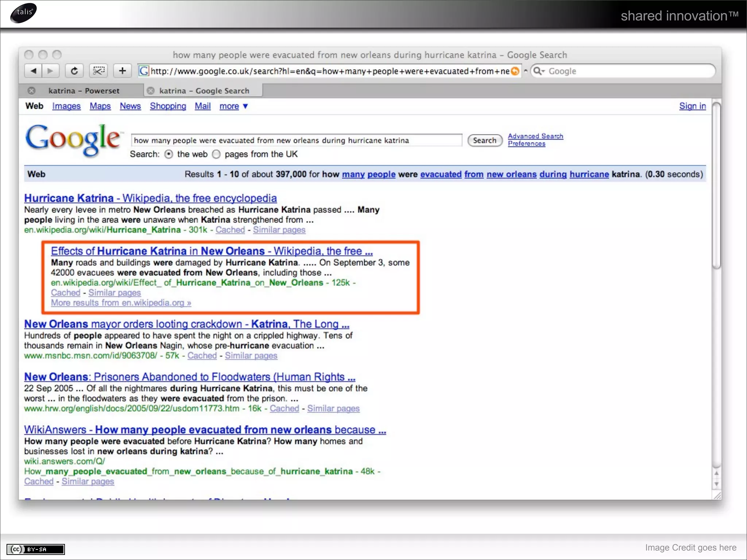The width and height of the screenshot is (747, 560).
Task: Open search engine magnifier dropdown in toolbar
Action: pos(538,71)
